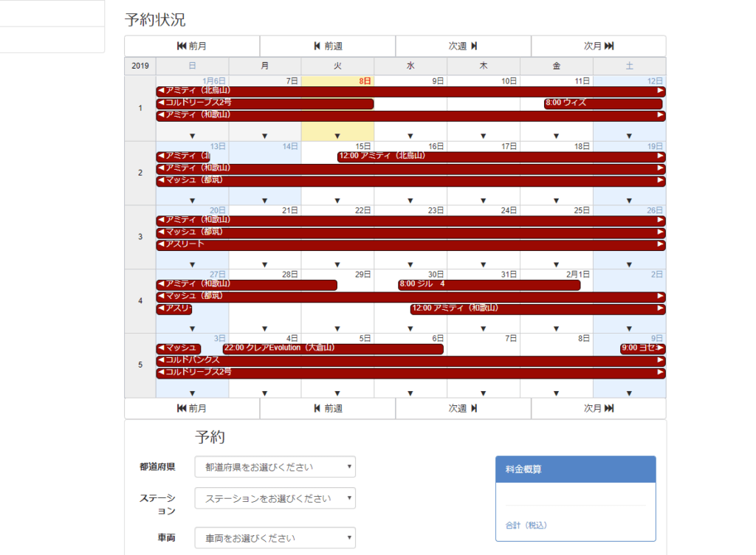This screenshot has height=555, width=756.
Task: Go to 前月 above the calendar
Action: [192, 46]
